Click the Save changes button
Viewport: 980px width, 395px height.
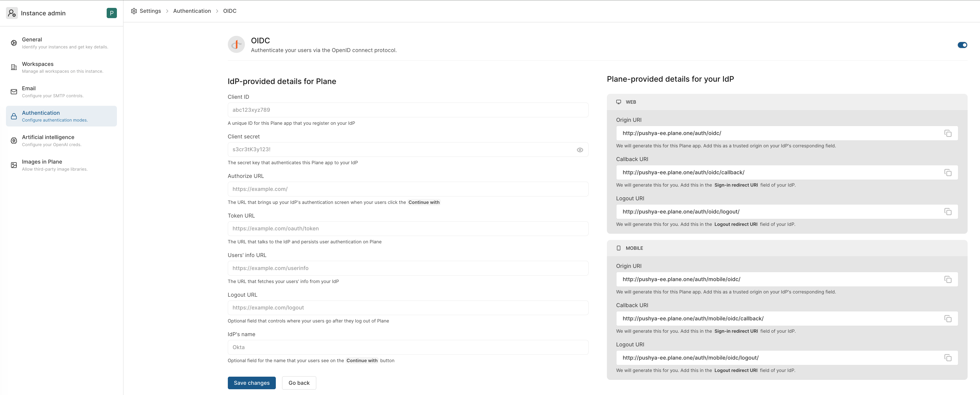[x=252, y=383]
